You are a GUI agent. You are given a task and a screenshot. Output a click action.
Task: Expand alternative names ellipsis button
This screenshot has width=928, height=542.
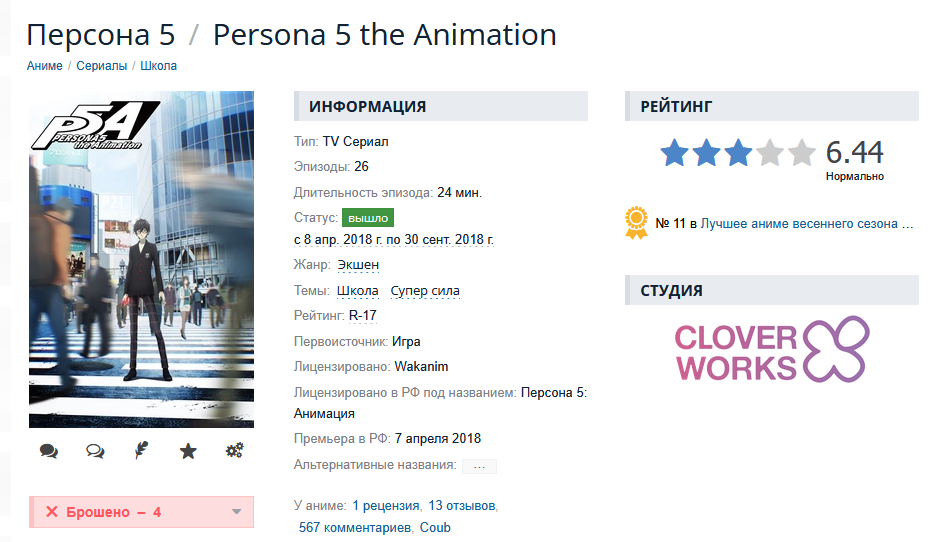(x=479, y=466)
